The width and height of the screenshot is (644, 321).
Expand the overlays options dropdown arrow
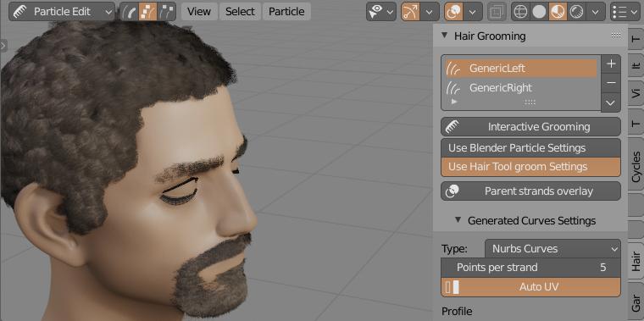[x=473, y=12]
